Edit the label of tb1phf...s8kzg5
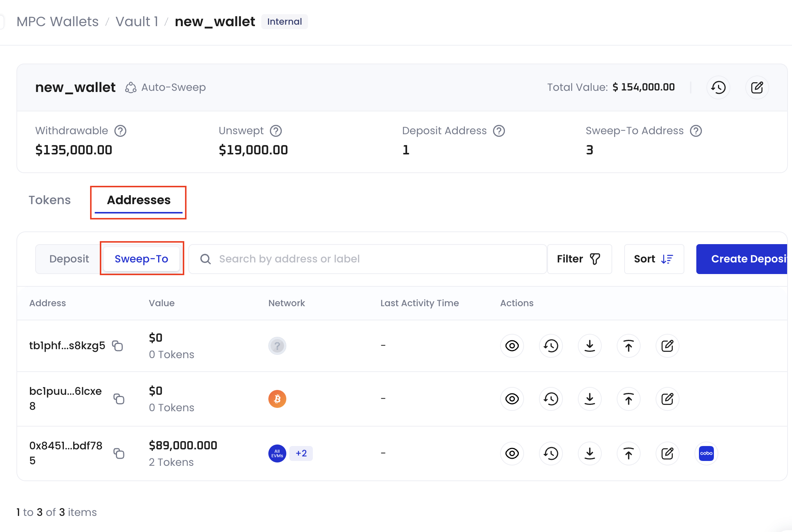This screenshot has width=792, height=532. tap(667, 346)
